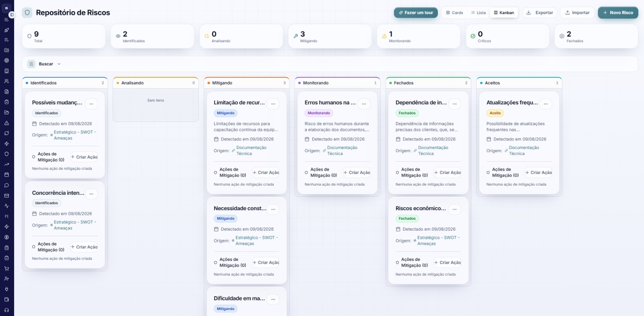The width and height of the screenshot is (644, 316).
Task: Open the mail envelope sidebar icon
Action: [x=6, y=196]
